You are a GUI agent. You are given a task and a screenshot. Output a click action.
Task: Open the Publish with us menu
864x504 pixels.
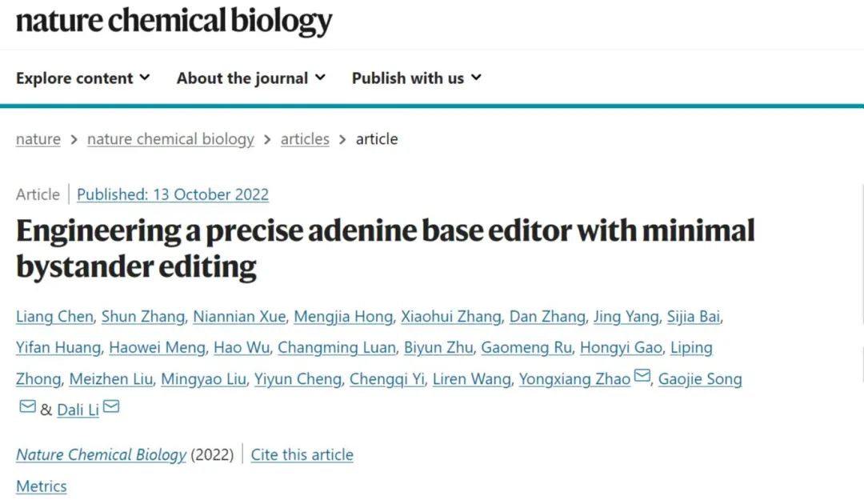[417, 78]
